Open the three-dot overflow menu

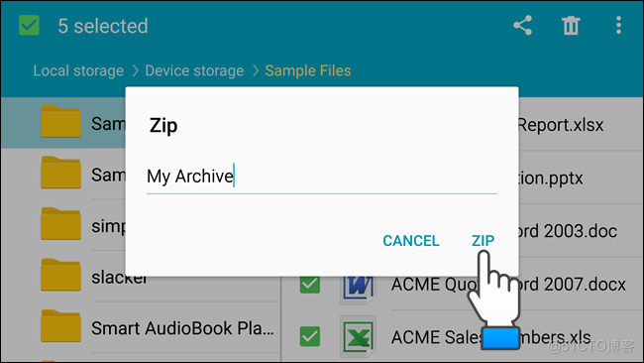618,26
